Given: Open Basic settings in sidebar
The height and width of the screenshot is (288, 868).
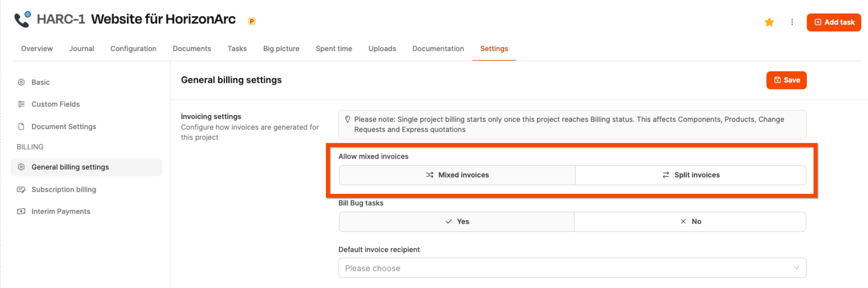Looking at the screenshot, I should click(x=40, y=82).
